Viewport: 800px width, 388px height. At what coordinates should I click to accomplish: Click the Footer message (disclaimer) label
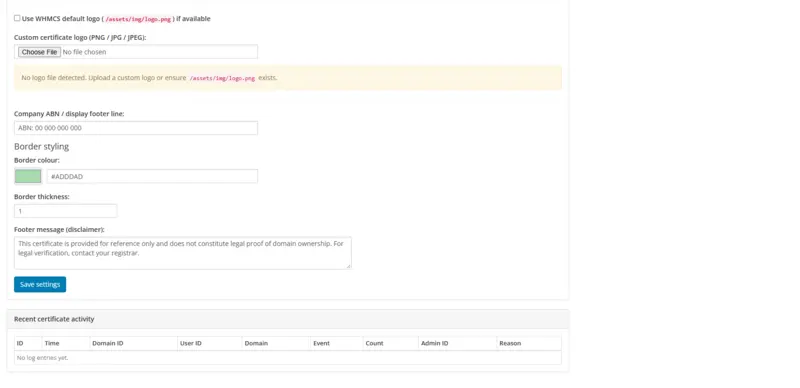tap(59, 230)
